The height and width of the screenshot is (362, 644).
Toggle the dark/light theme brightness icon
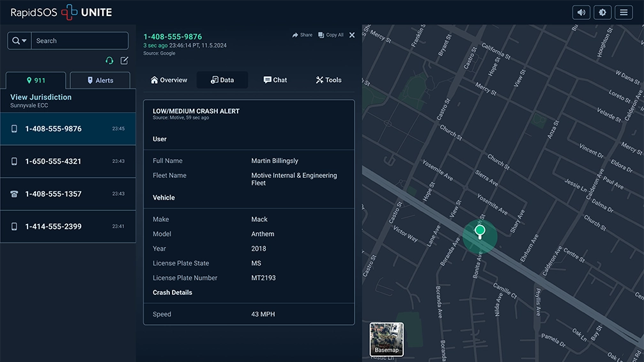[x=602, y=12]
